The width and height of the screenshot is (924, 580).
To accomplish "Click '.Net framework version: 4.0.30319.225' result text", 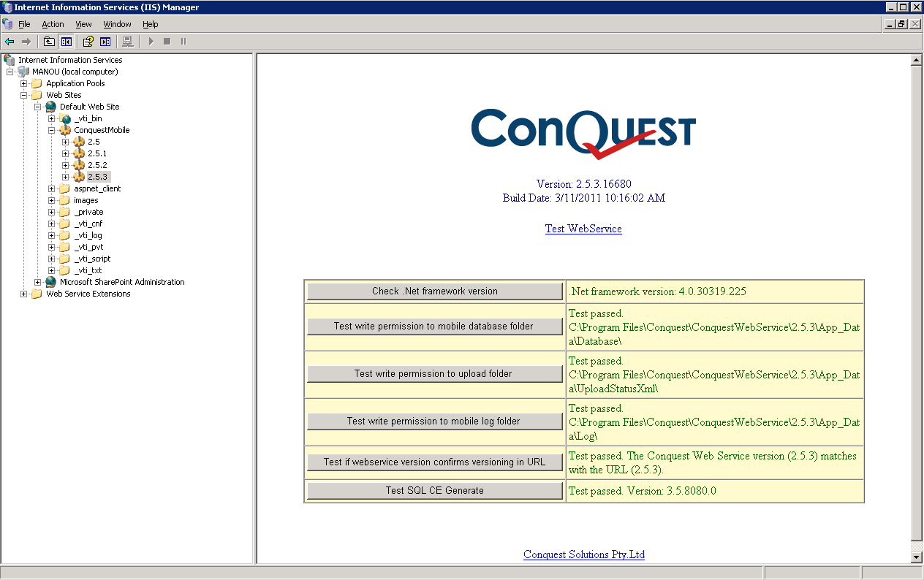I will 657,291.
